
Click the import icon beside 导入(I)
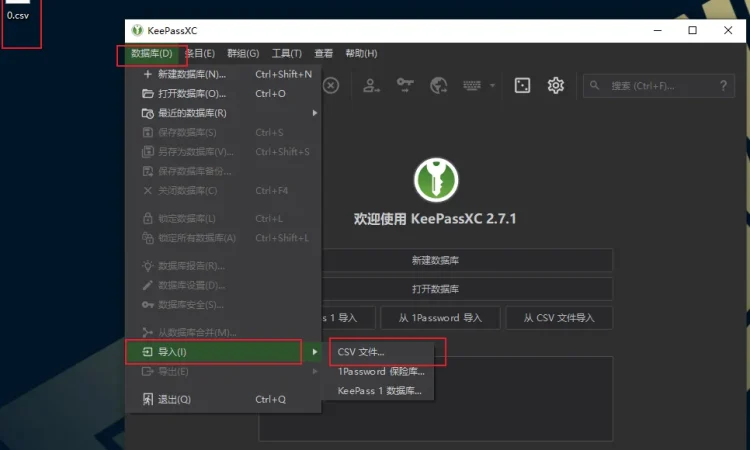147,352
